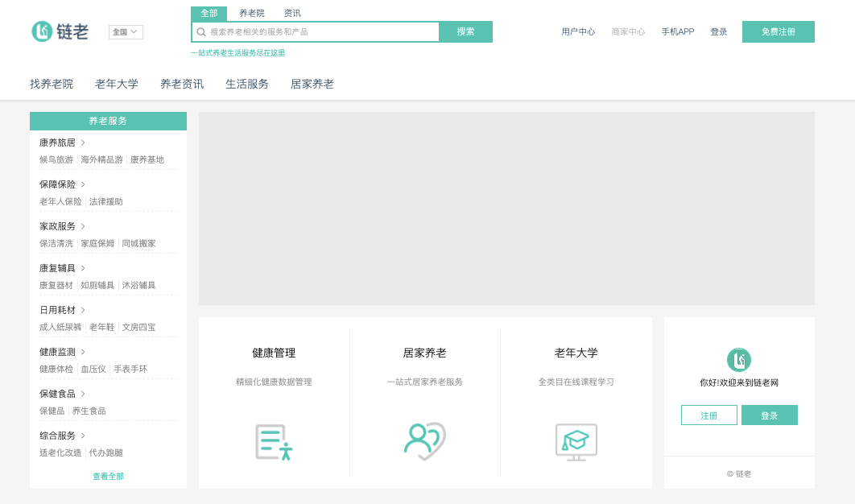This screenshot has width=855, height=504.
Task: Open 用户中心
Action: [x=578, y=31]
